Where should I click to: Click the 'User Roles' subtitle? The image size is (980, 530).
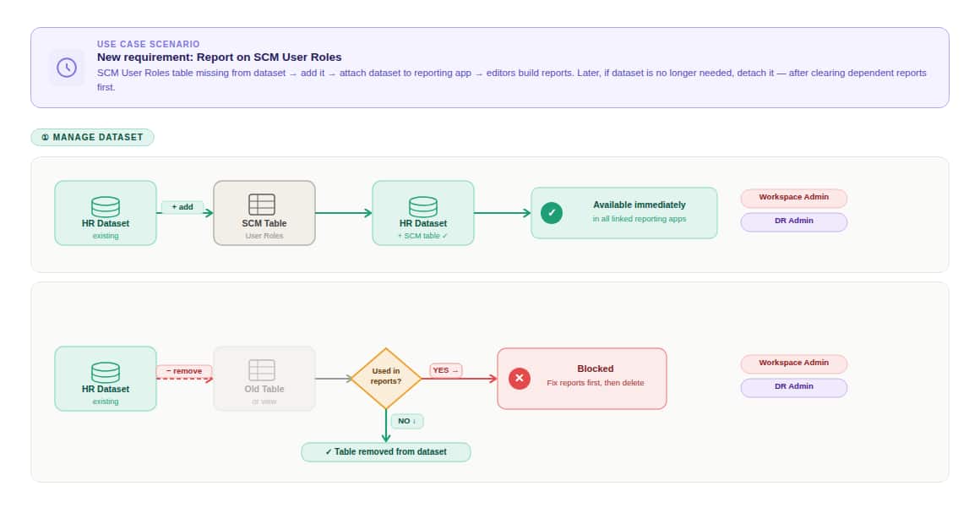coord(264,236)
